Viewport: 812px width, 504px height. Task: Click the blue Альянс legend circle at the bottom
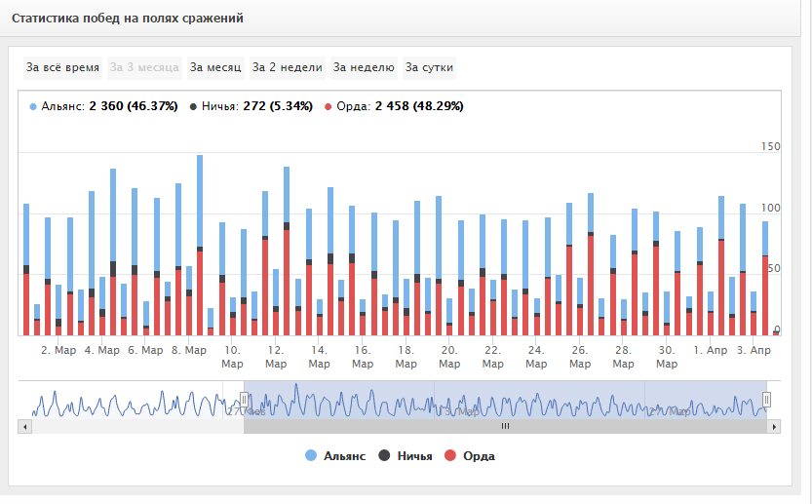[x=311, y=456]
